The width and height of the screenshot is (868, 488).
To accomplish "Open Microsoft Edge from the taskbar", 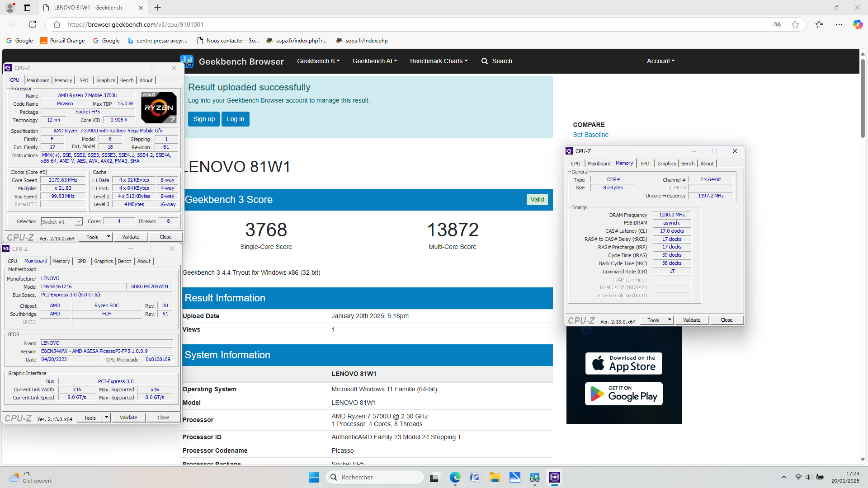I will pos(455,477).
